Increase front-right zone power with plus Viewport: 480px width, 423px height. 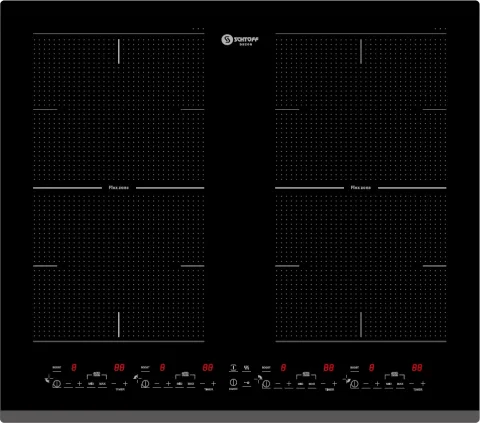(x=377, y=384)
